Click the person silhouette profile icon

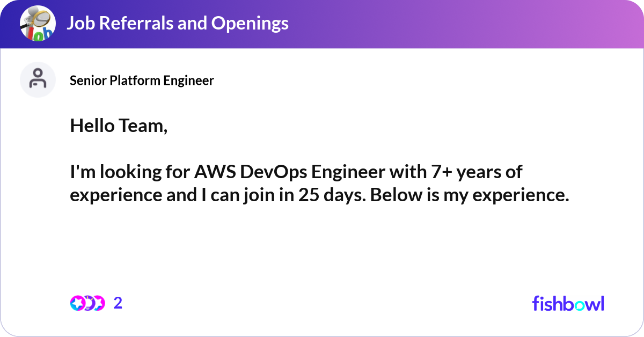point(38,79)
